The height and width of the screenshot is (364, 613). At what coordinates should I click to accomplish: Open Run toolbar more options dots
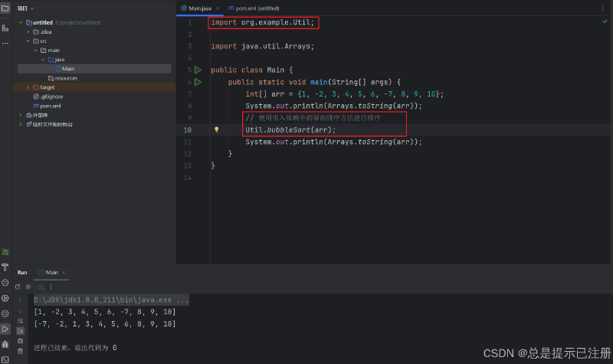51,287
